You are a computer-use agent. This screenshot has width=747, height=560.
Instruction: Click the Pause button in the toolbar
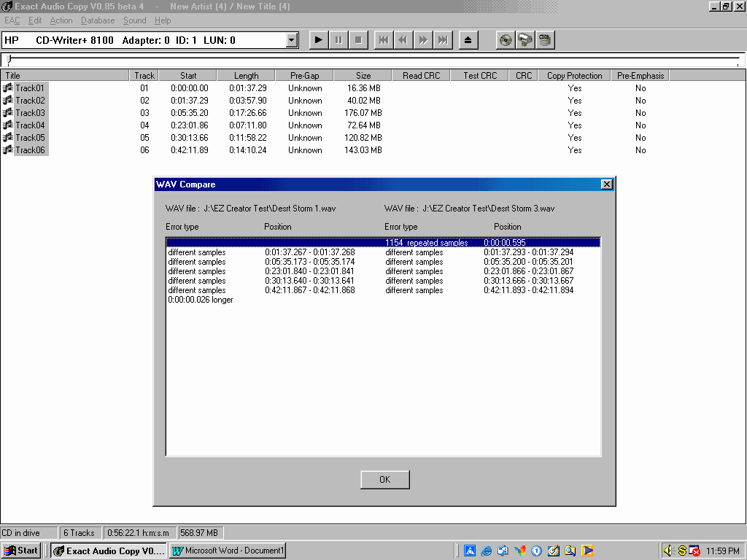(338, 40)
